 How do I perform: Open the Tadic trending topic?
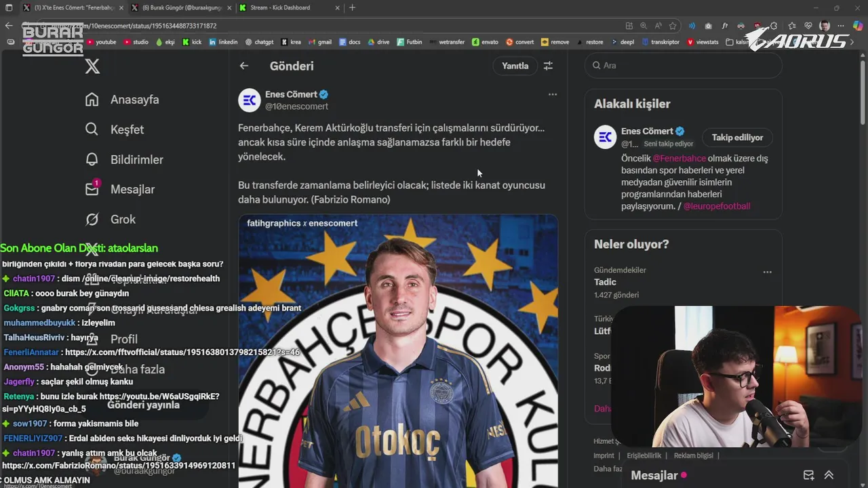click(684, 282)
